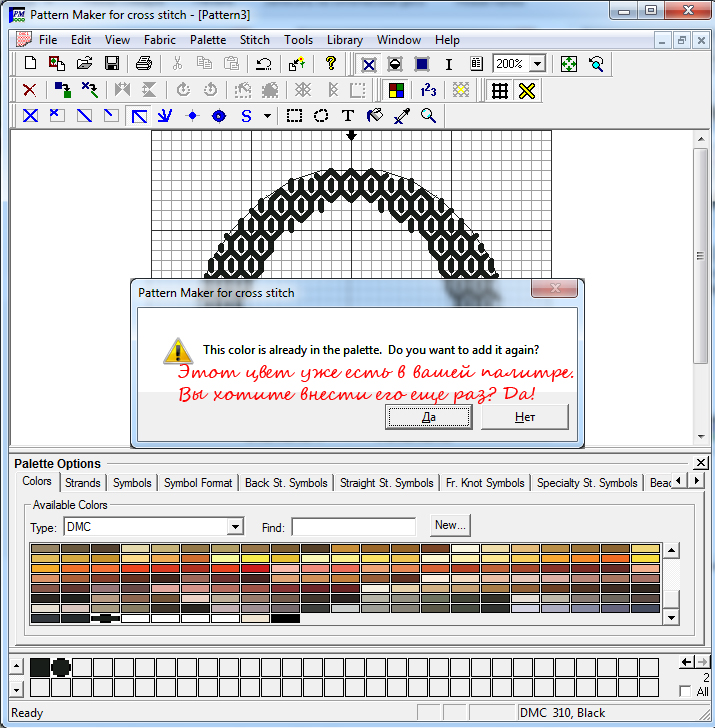Select the half stitch diagonal tool

pos(84,116)
